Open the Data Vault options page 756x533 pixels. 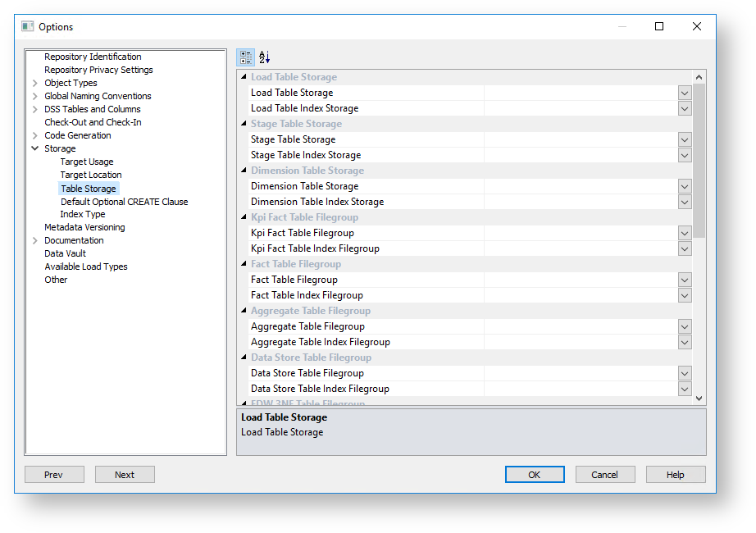pyautogui.click(x=66, y=253)
